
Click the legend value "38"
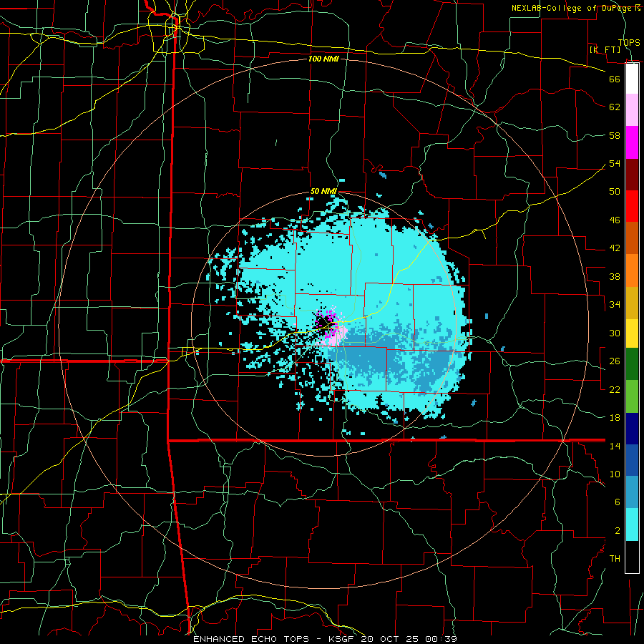615,276
